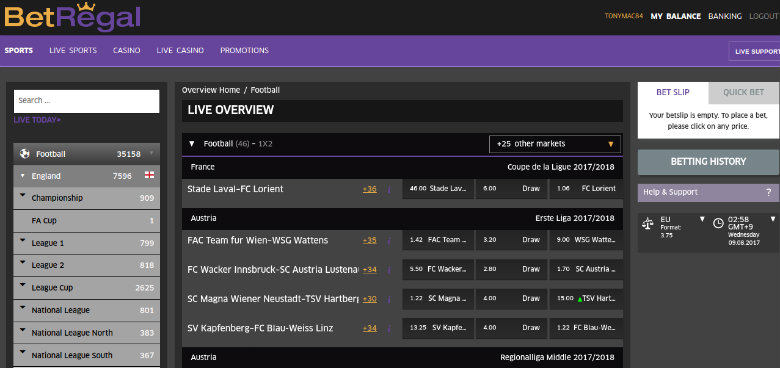This screenshot has width=780, height=368.
Task: Bet on Stade Laval at 46.00
Action: tap(438, 189)
